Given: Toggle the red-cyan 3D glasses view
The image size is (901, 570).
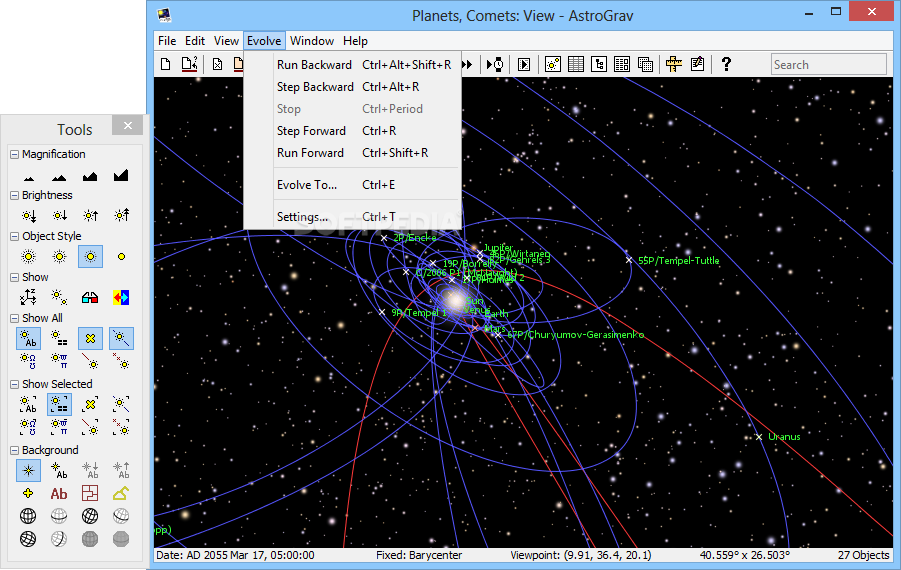Looking at the screenshot, I should point(90,297).
